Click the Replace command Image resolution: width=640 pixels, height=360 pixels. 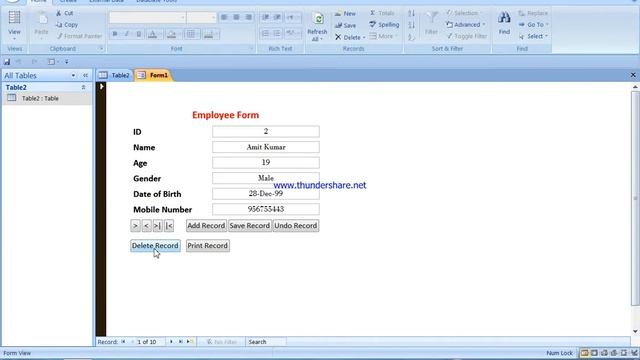533,13
